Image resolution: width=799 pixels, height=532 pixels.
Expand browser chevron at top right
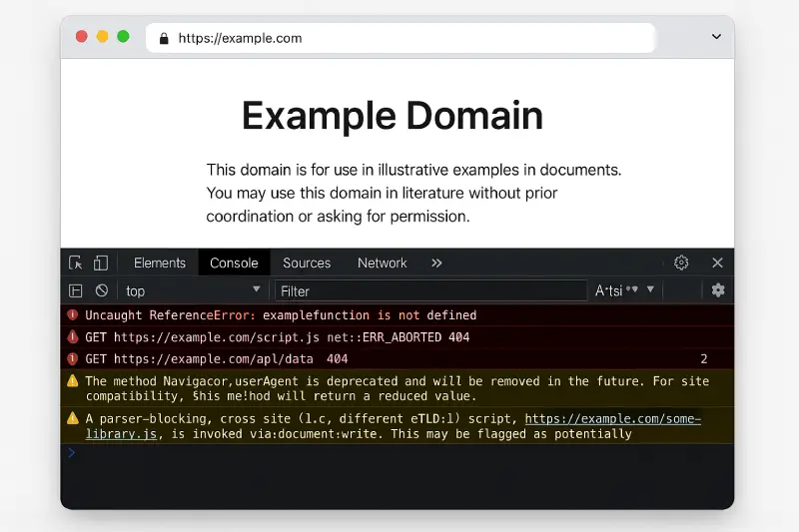pyautogui.click(x=716, y=37)
